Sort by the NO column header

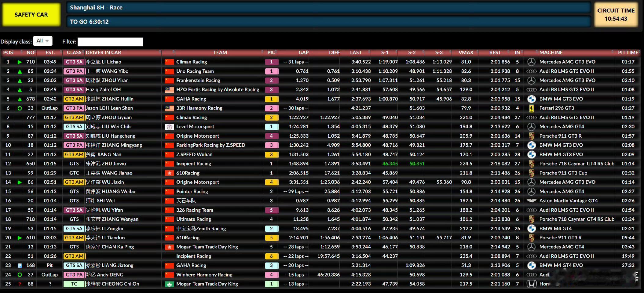pyautogui.click(x=30, y=52)
